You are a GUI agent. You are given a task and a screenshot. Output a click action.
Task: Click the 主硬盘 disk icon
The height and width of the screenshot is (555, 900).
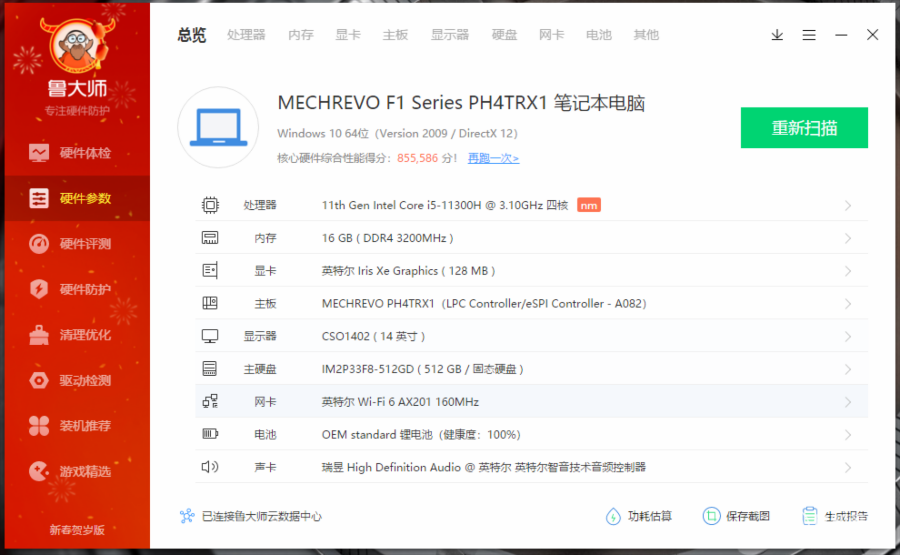(x=210, y=368)
